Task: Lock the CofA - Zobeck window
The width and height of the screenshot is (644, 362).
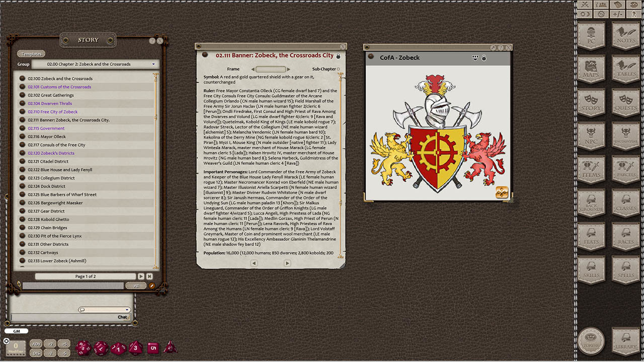Action: point(484,57)
